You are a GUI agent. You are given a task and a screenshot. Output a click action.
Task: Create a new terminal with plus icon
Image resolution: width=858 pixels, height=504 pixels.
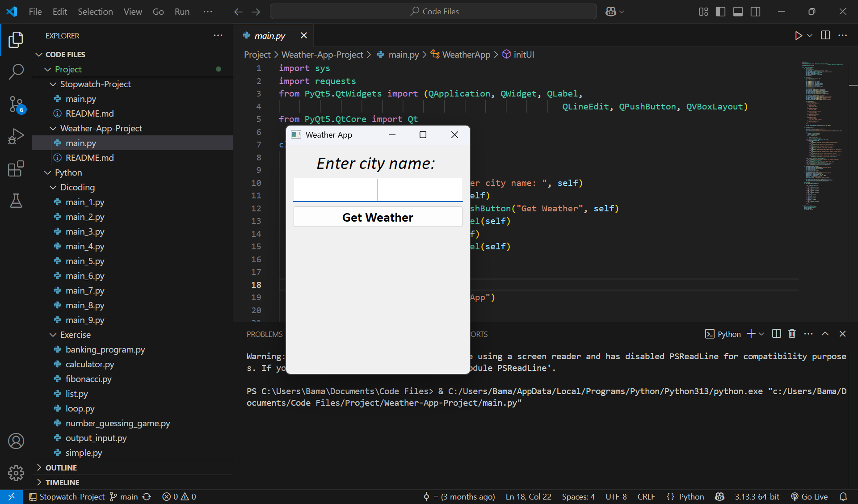coord(751,334)
